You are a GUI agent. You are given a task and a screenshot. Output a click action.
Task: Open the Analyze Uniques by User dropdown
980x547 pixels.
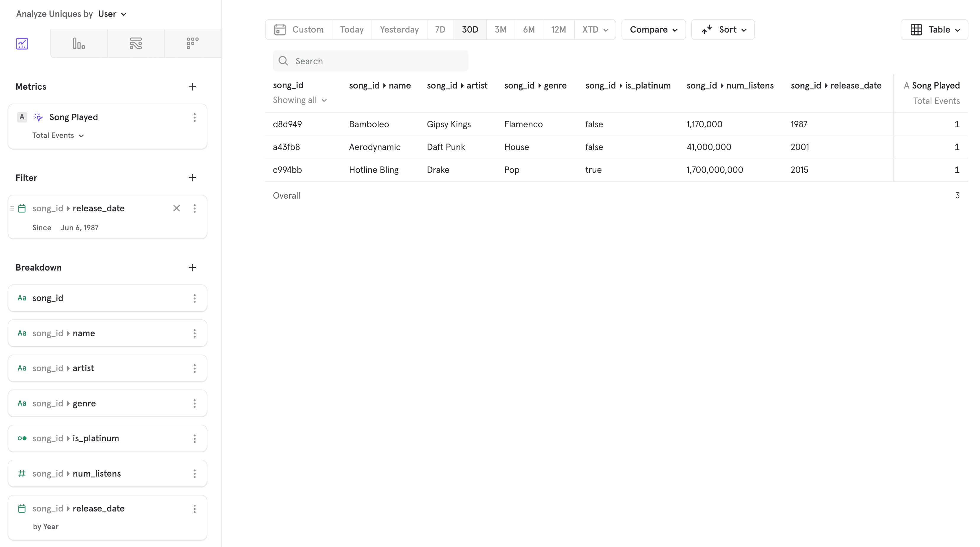(x=112, y=14)
